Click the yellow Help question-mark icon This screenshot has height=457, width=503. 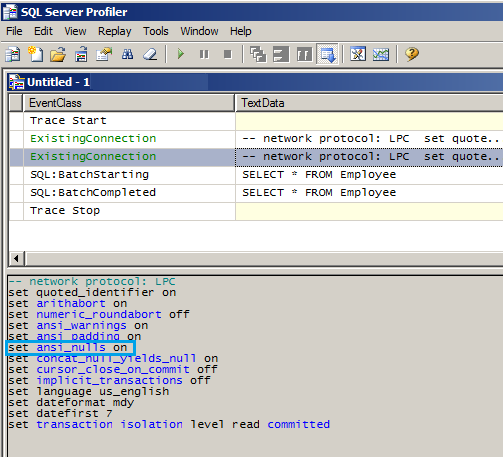click(x=412, y=54)
